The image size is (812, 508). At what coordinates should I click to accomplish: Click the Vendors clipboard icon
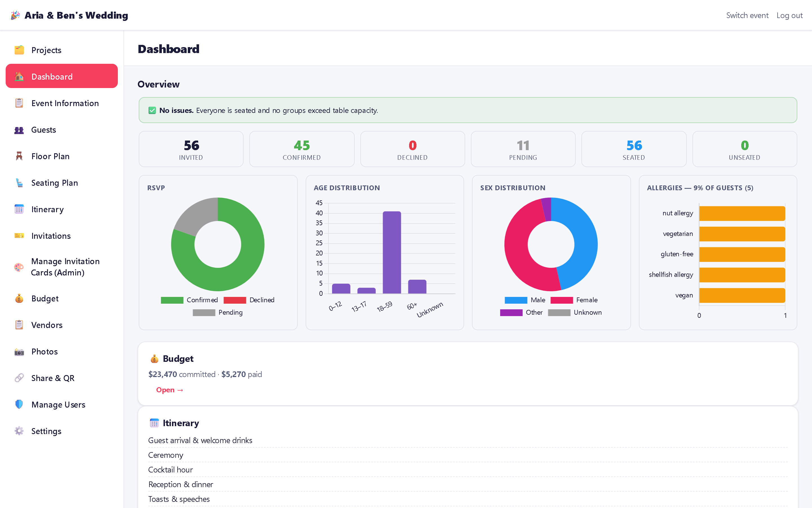click(x=19, y=325)
